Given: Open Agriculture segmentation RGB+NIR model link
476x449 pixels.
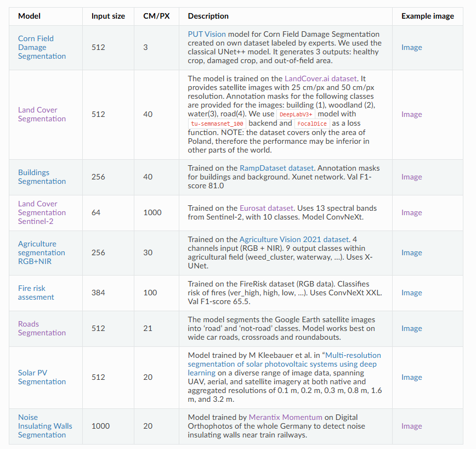Looking at the screenshot, I should pos(41,252).
